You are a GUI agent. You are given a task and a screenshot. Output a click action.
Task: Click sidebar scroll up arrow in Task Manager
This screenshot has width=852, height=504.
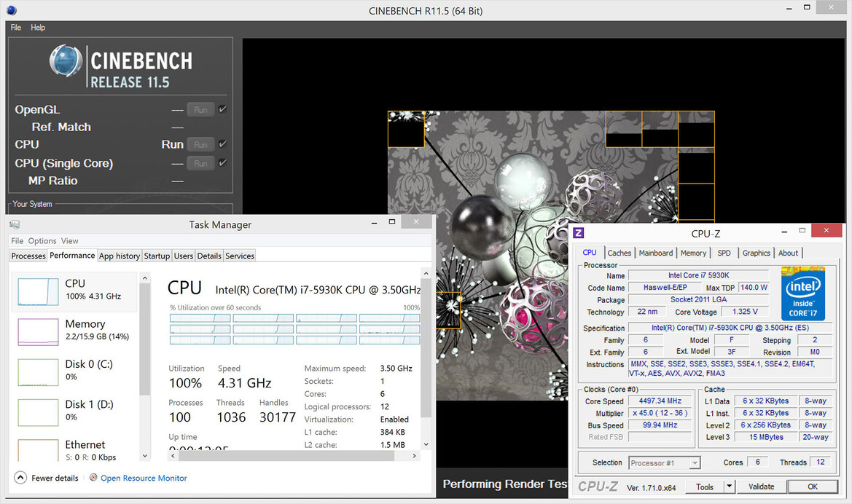coord(144,278)
